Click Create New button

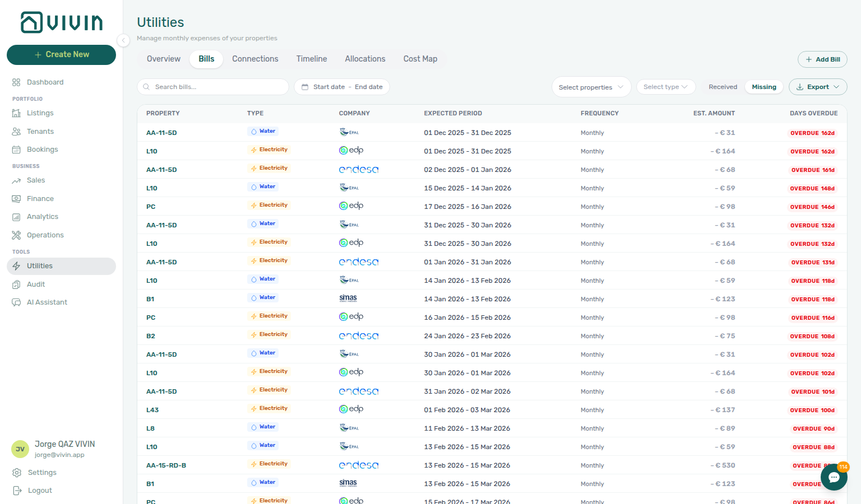[61, 55]
